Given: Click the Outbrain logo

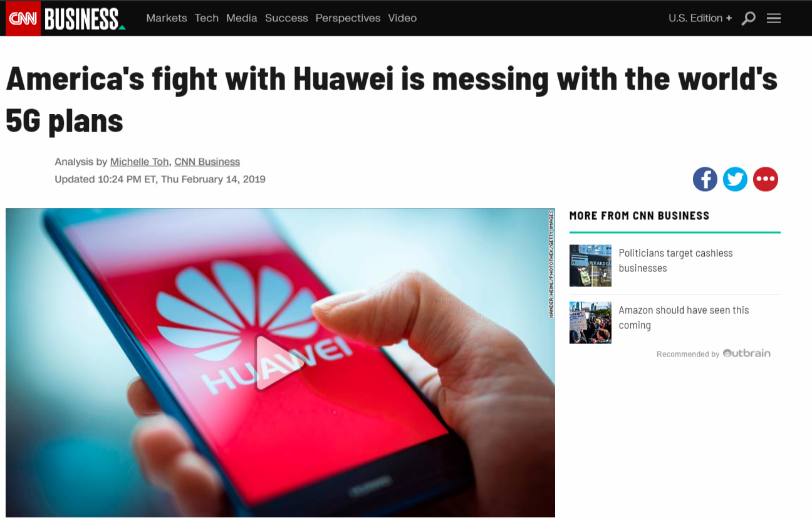Looking at the screenshot, I should pyautogui.click(x=746, y=353).
